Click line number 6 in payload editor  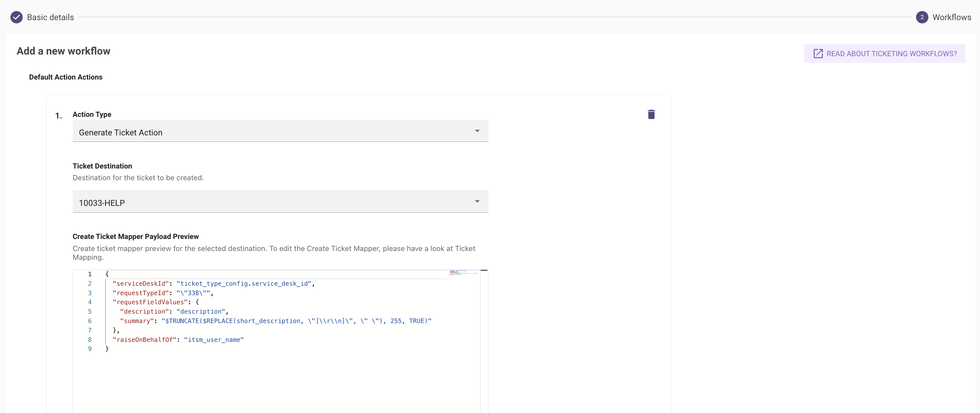click(90, 321)
